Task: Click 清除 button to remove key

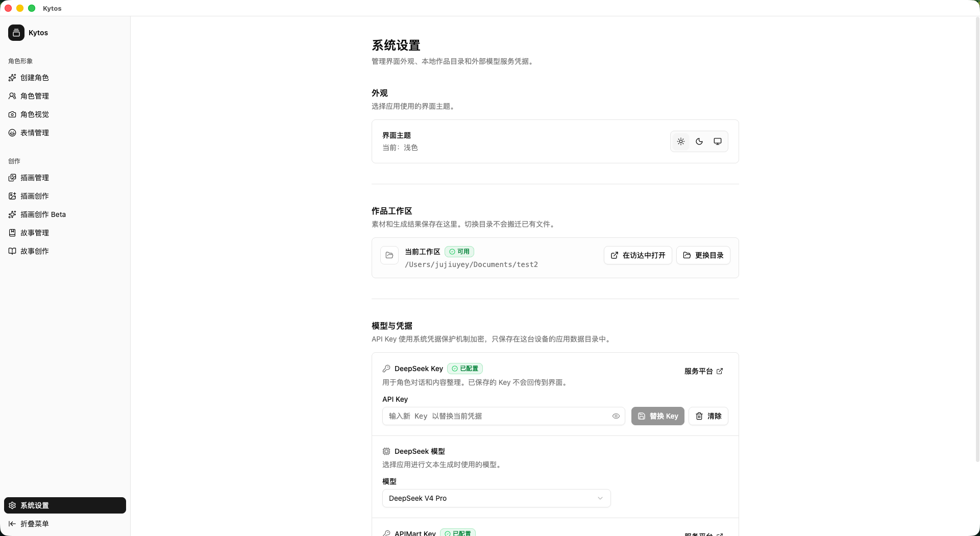Action: 708,416
